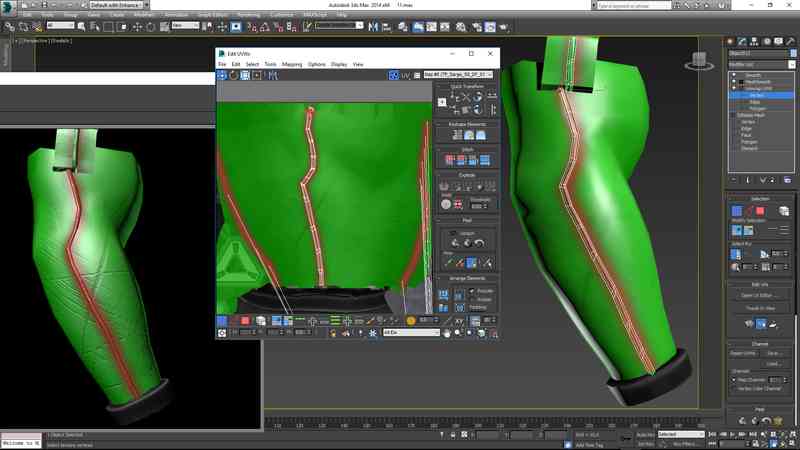This screenshot has height=450, width=800.
Task: Open the texture map dropdown in Edit UVWs
Action: coord(459,75)
